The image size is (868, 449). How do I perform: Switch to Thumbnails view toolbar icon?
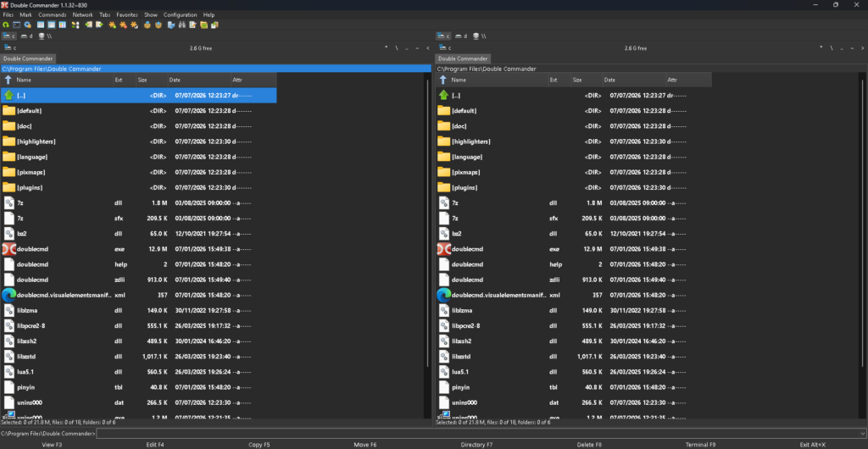tap(62, 25)
